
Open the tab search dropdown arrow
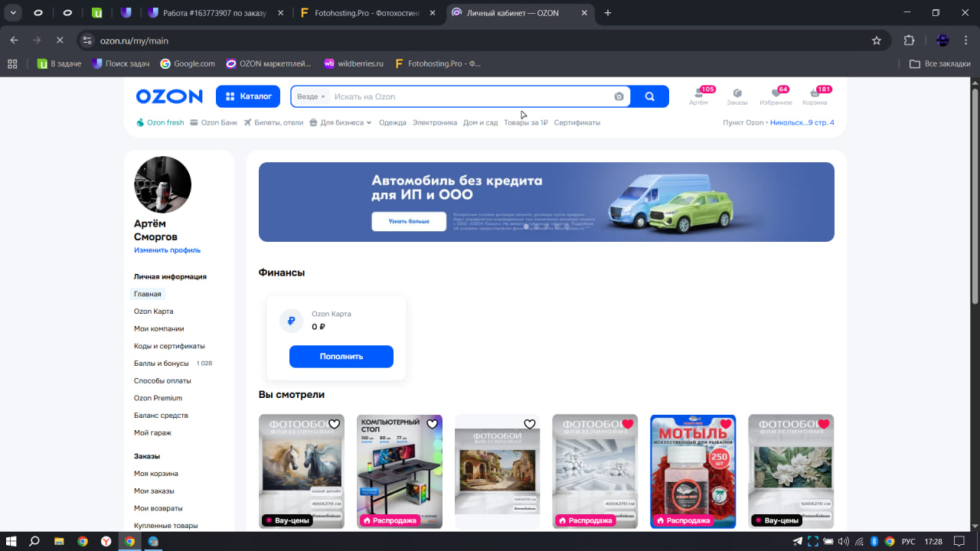pos(13,13)
